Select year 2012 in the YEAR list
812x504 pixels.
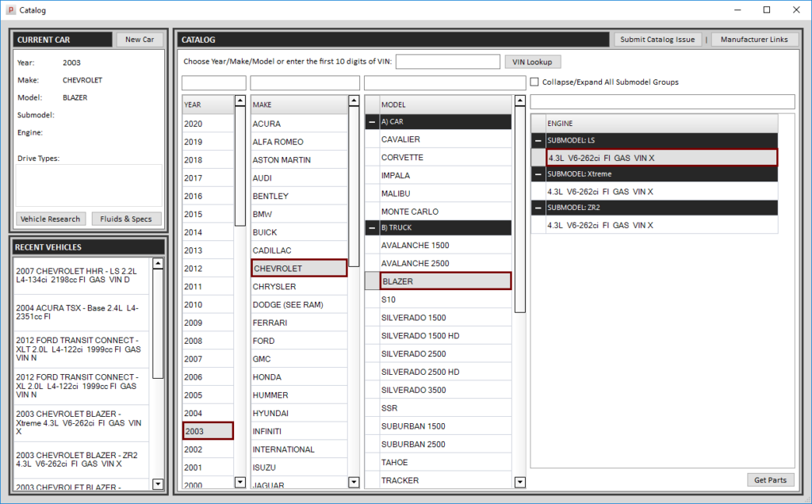click(x=208, y=269)
